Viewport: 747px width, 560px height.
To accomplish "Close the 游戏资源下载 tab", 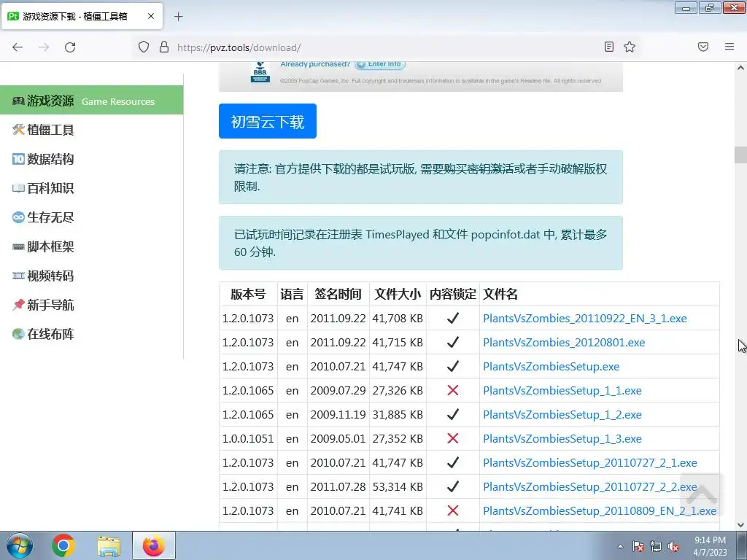I will [150, 16].
